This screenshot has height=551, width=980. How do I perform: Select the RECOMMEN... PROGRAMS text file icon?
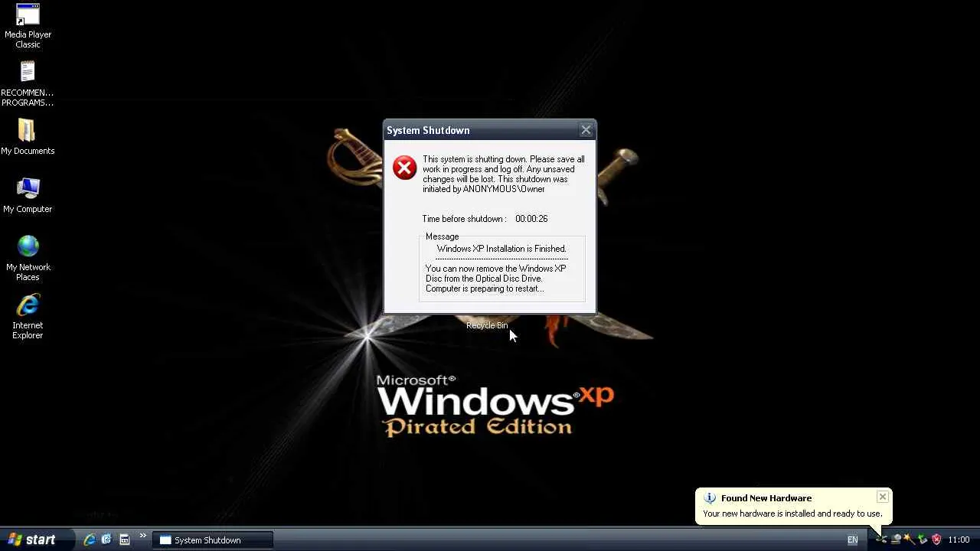point(28,84)
